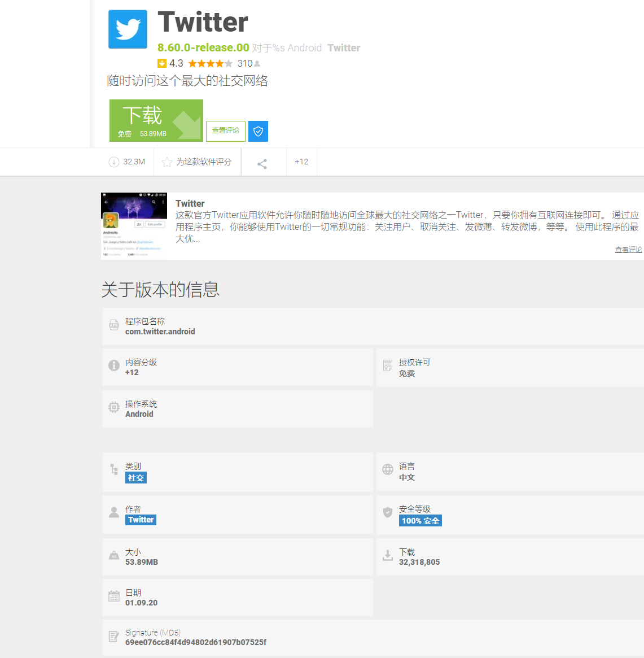Image resolution: width=644 pixels, height=658 pixels.
Task: Click the date value 01.09.20
Action: [141, 603]
